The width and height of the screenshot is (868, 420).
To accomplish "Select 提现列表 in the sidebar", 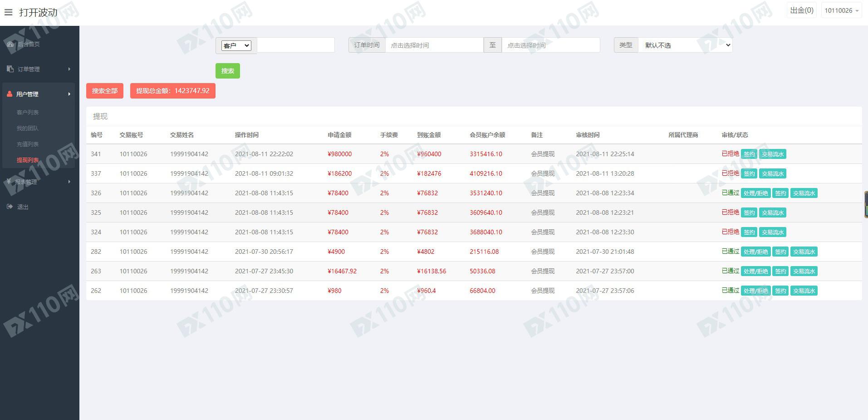I will [28, 160].
